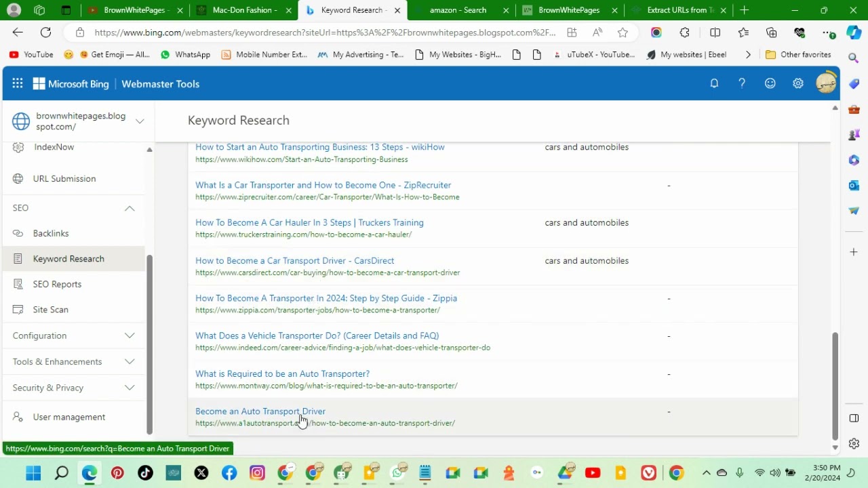Select the indeed.com URL text

coord(342,348)
